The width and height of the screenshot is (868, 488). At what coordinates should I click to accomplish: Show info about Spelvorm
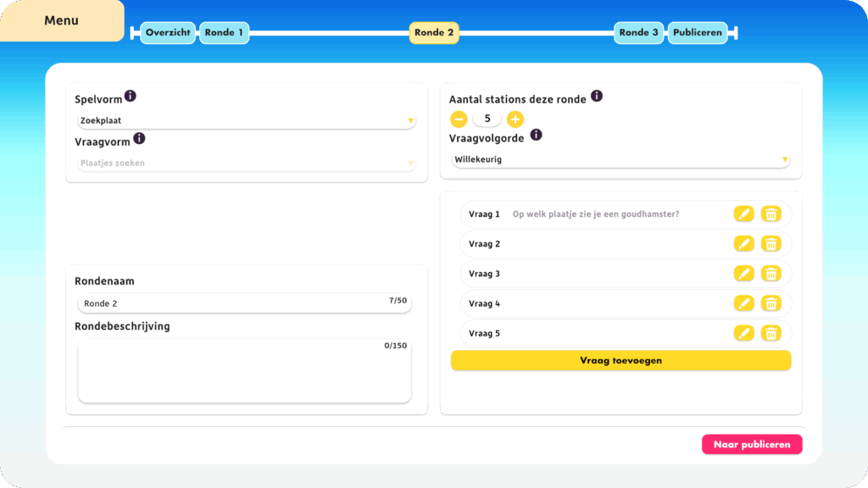pos(130,97)
